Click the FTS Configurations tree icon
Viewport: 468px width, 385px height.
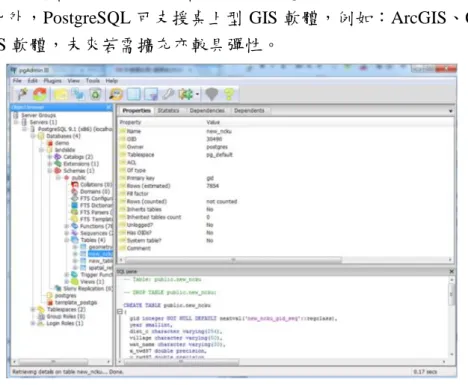75,198
